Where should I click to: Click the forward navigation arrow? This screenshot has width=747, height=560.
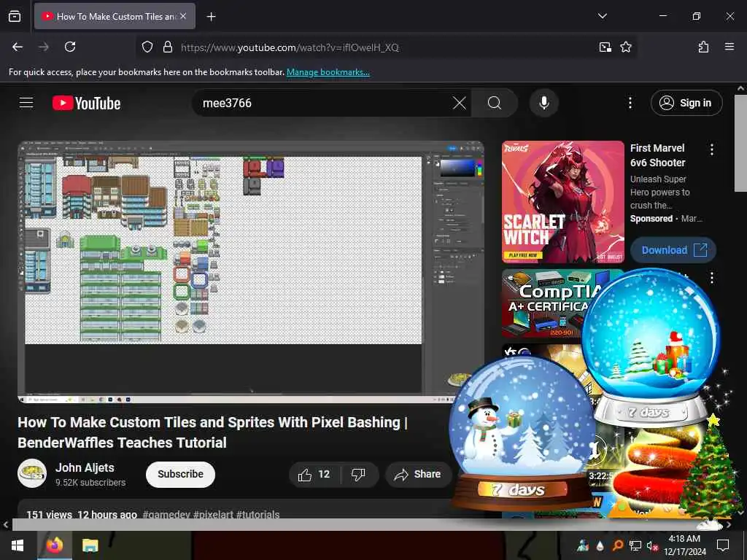click(x=43, y=47)
